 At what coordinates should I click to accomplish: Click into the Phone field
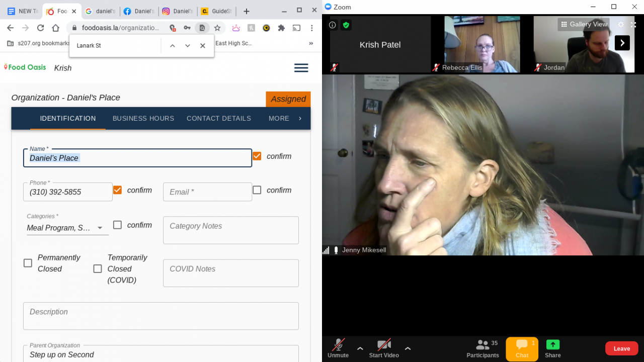68,192
